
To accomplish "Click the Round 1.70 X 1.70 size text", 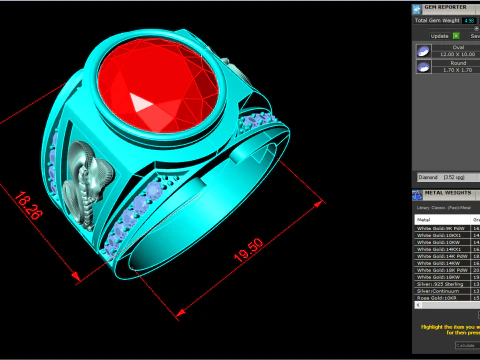I will (x=458, y=70).
